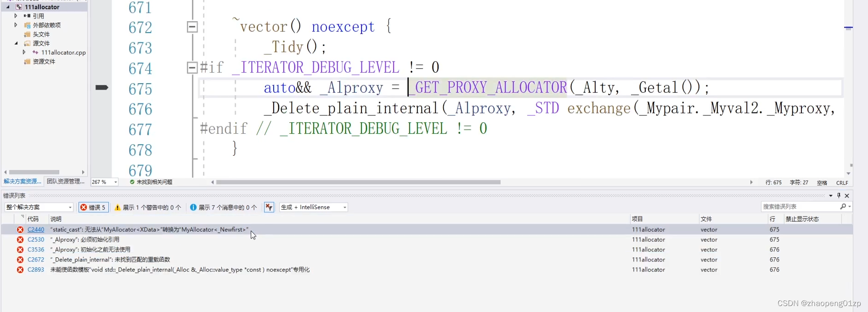
Task: Click the filter icon beside 代码 column
Action: coord(23,216)
